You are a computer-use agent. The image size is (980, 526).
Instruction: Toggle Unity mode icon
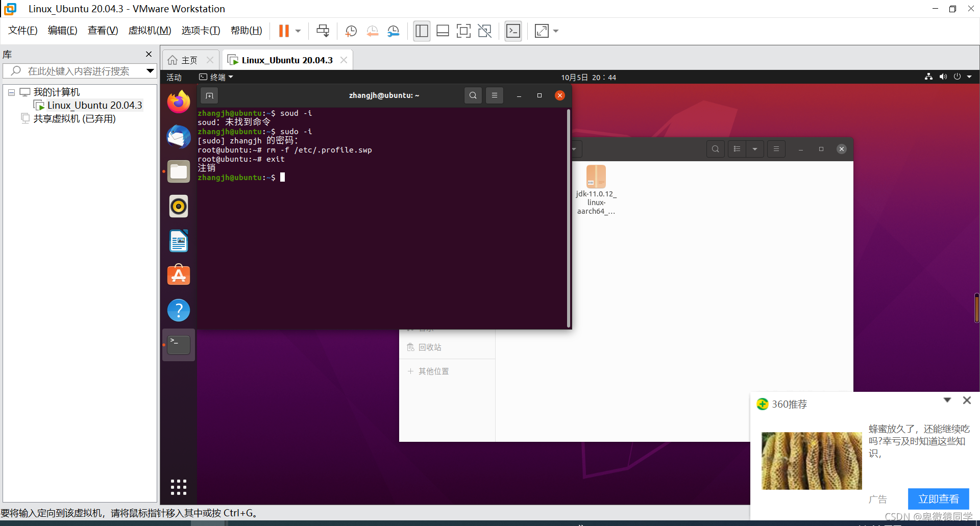tap(484, 31)
